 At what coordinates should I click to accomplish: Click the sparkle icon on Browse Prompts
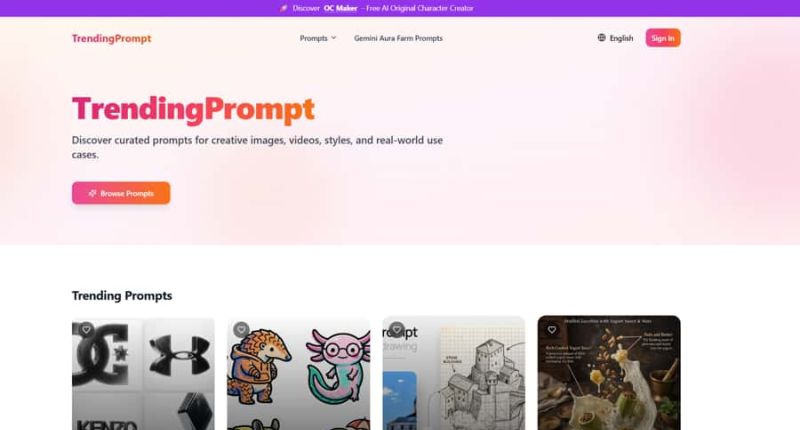coord(92,193)
